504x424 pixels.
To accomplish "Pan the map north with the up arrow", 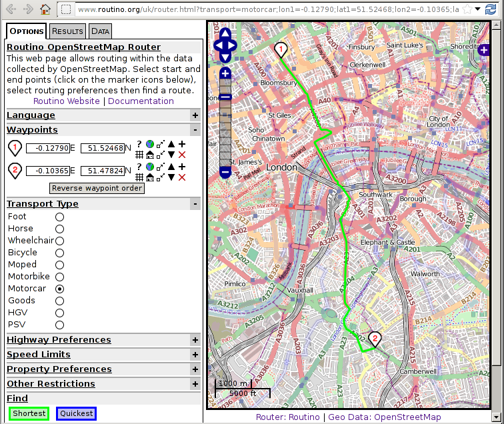I will click(x=225, y=33).
